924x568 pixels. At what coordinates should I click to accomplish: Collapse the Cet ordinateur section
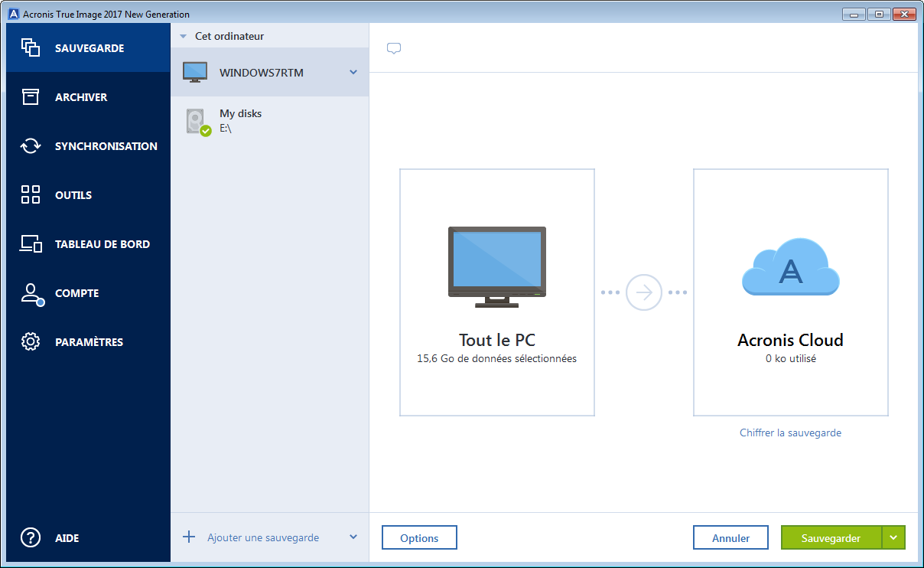pyautogui.click(x=183, y=36)
